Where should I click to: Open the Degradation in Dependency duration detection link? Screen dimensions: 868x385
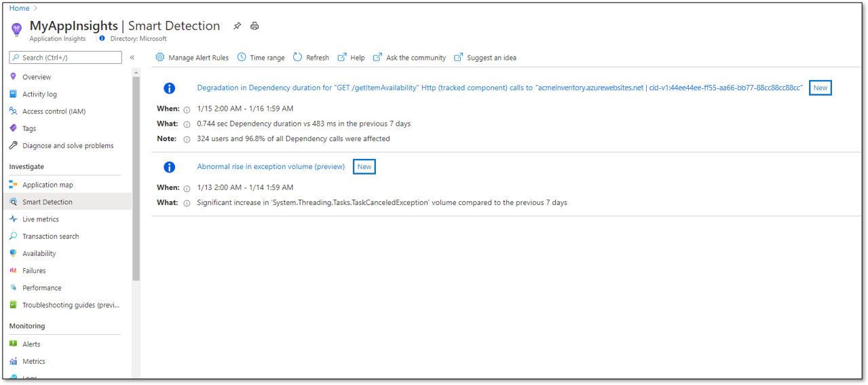click(499, 88)
